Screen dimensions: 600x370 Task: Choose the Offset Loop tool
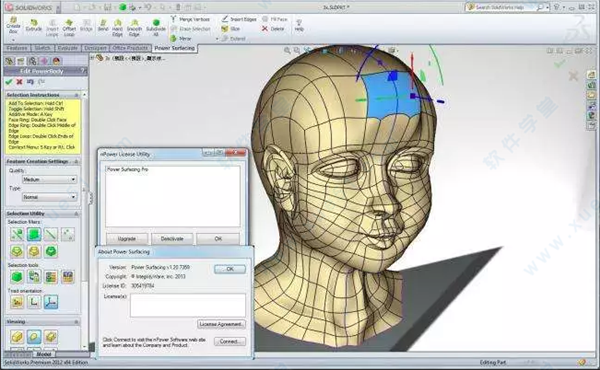(x=69, y=28)
